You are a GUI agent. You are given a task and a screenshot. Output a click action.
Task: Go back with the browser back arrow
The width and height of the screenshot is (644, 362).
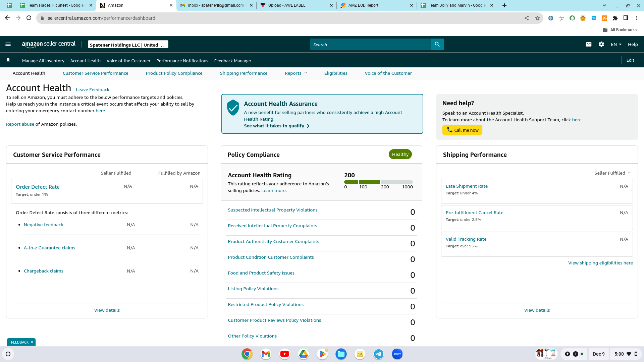click(x=7, y=18)
